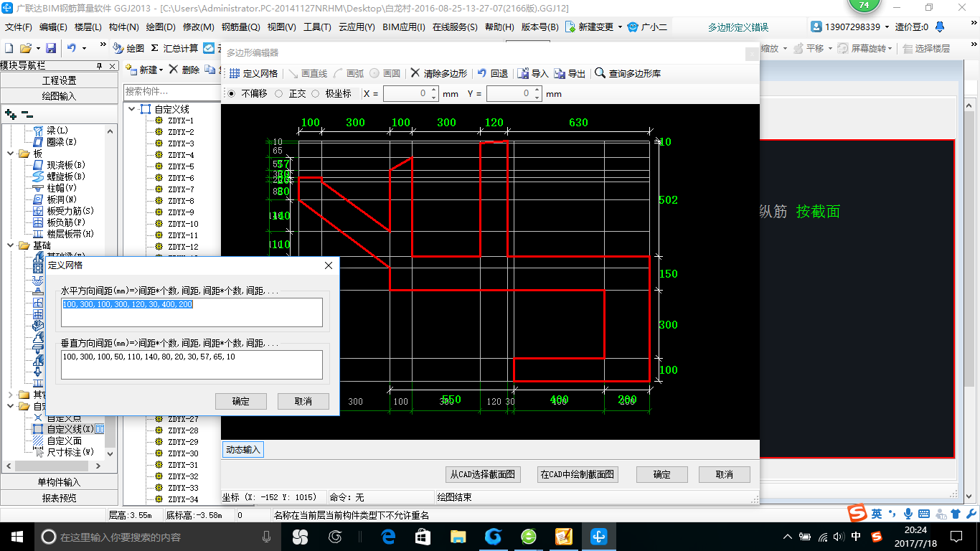Open 钢筋量(Q) menu

tap(241, 27)
